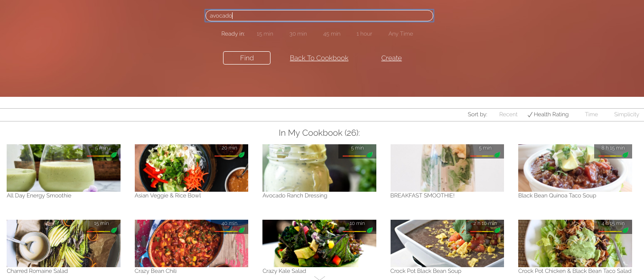Sort recipes by Recent
Viewport: 644px width, 280px height.
[x=508, y=114]
